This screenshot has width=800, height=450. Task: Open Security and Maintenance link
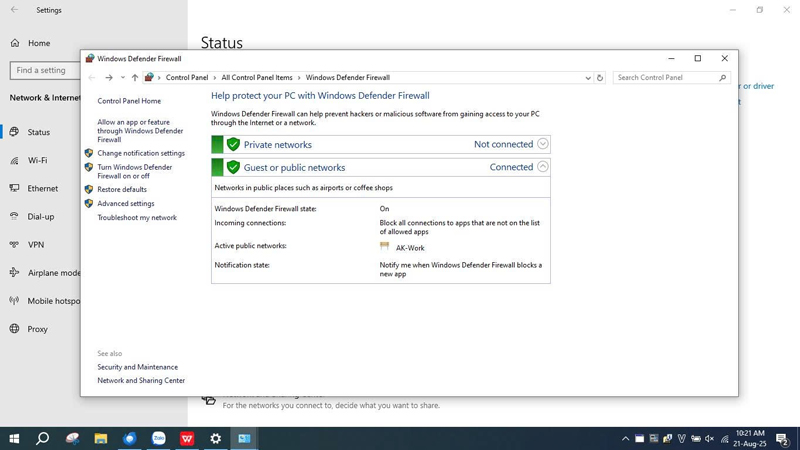point(138,367)
